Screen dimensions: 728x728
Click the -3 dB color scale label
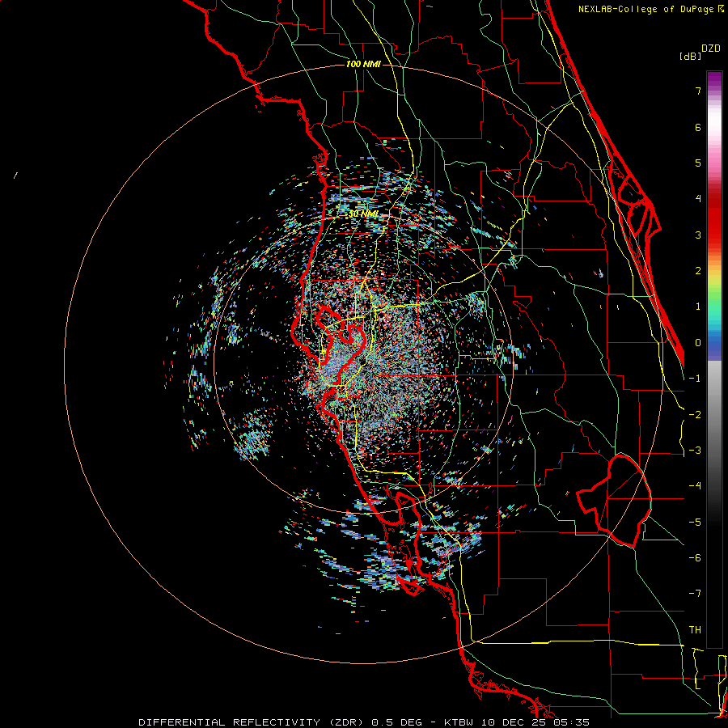click(695, 451)
